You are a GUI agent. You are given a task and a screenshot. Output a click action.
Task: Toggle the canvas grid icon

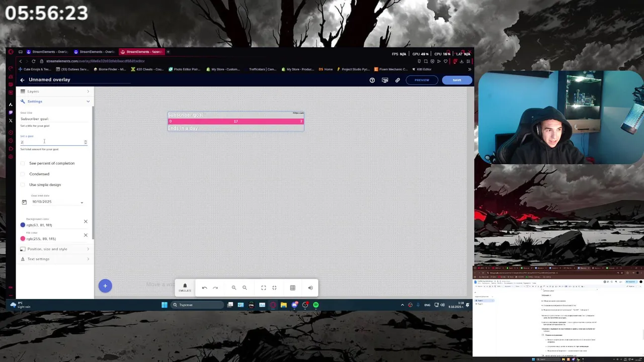(292, 288)
